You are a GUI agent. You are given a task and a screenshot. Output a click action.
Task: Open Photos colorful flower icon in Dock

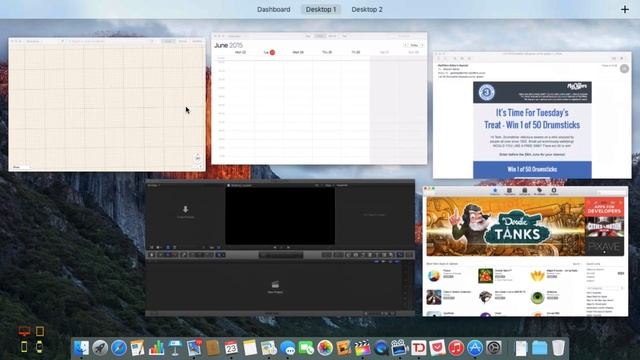tap(325, 348)
